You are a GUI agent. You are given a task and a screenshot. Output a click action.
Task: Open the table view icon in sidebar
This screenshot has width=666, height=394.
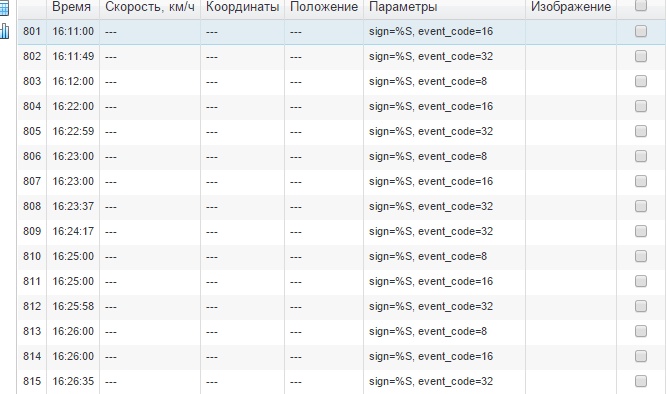(x=4, y=8)
